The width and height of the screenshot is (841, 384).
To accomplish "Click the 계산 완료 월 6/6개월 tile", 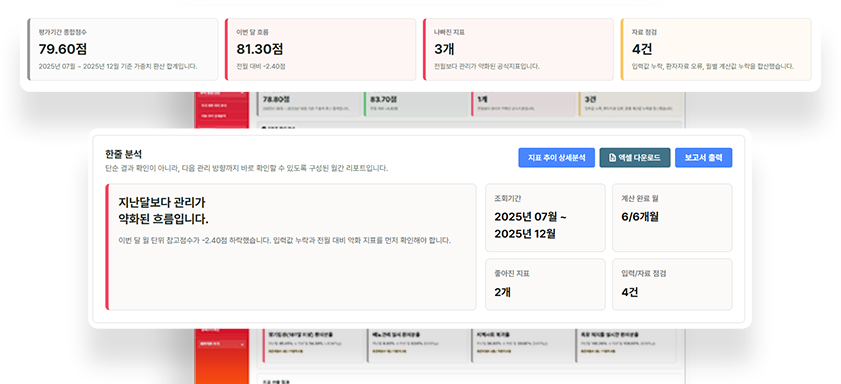I will 672,217.
